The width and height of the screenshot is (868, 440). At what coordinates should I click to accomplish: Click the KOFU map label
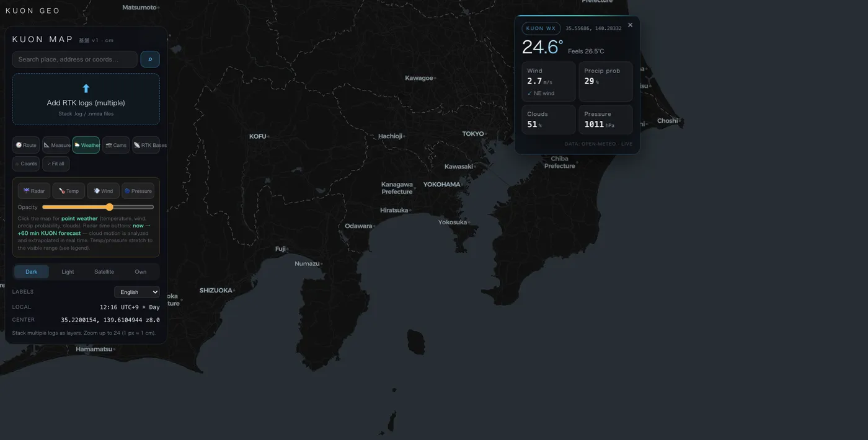tap(258, 136)
